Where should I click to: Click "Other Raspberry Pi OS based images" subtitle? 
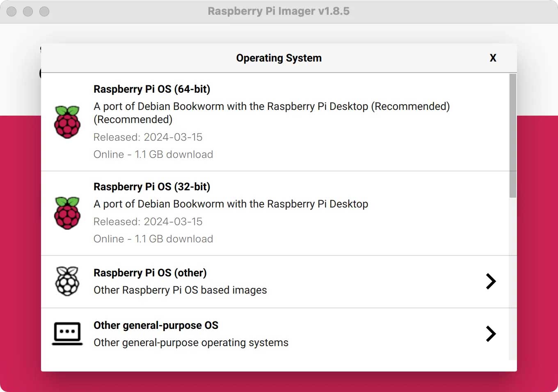180,290
